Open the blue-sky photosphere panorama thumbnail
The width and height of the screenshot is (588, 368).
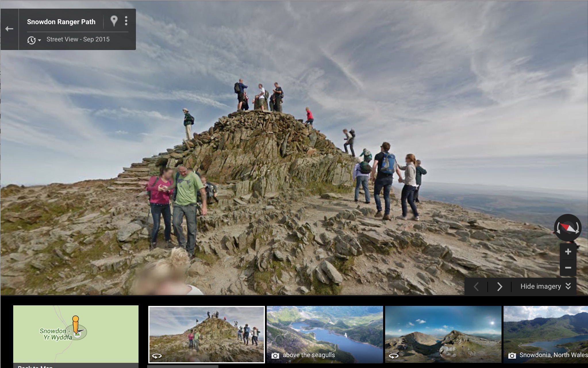[443, 334]
